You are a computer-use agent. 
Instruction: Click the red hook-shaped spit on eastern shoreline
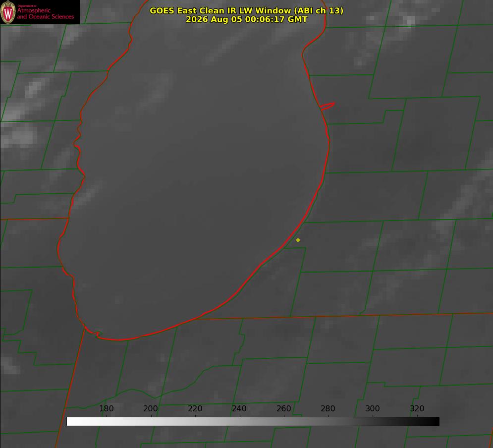pyautogui.click(x=328, y=106)
